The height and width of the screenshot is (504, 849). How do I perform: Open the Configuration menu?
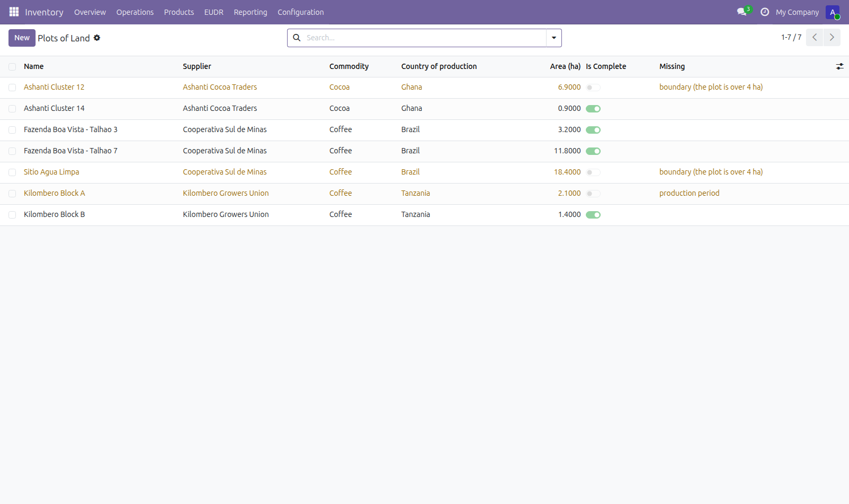pyautogui.click(x=300, y=12)
